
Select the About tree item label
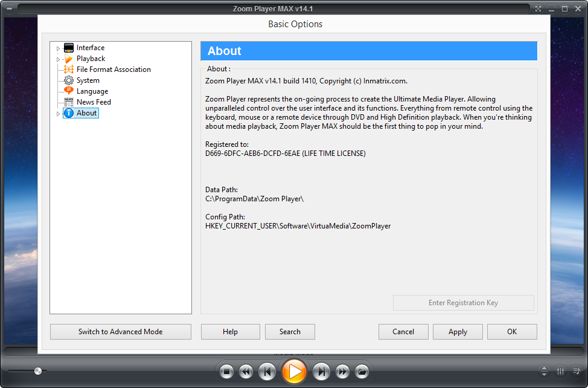[x=86, y=113]
